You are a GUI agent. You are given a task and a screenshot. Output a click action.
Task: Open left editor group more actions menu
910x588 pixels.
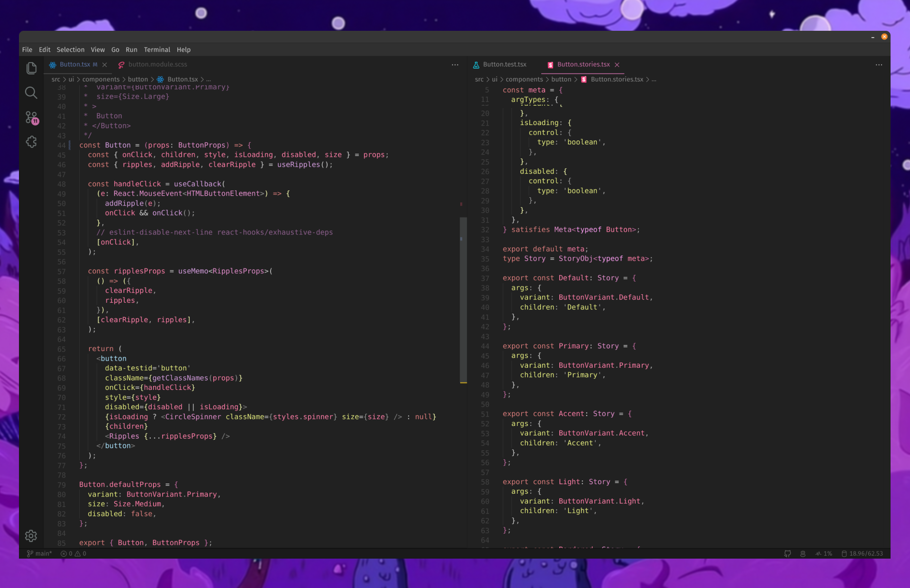455,65
